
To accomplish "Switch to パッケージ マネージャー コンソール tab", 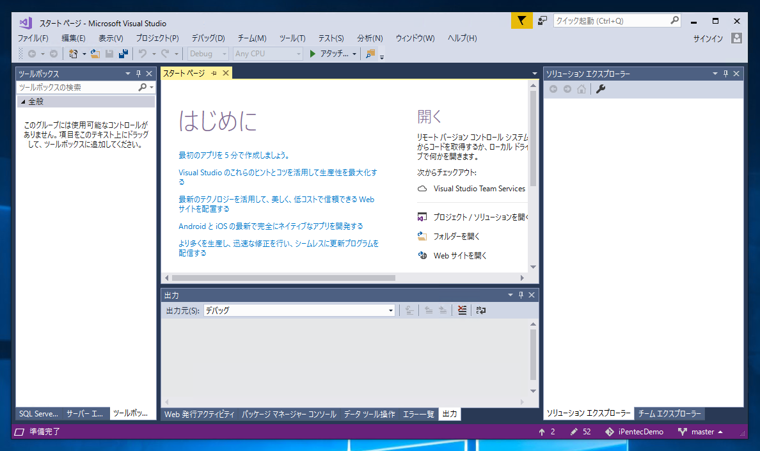I will [289, 414].
